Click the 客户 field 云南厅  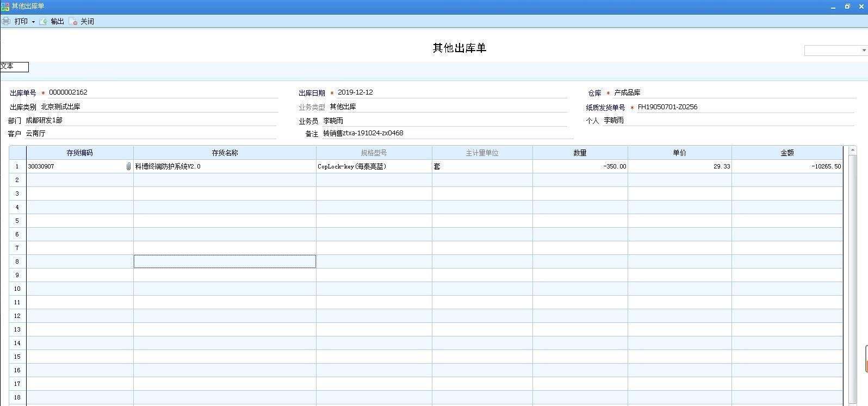pos(151,134)
